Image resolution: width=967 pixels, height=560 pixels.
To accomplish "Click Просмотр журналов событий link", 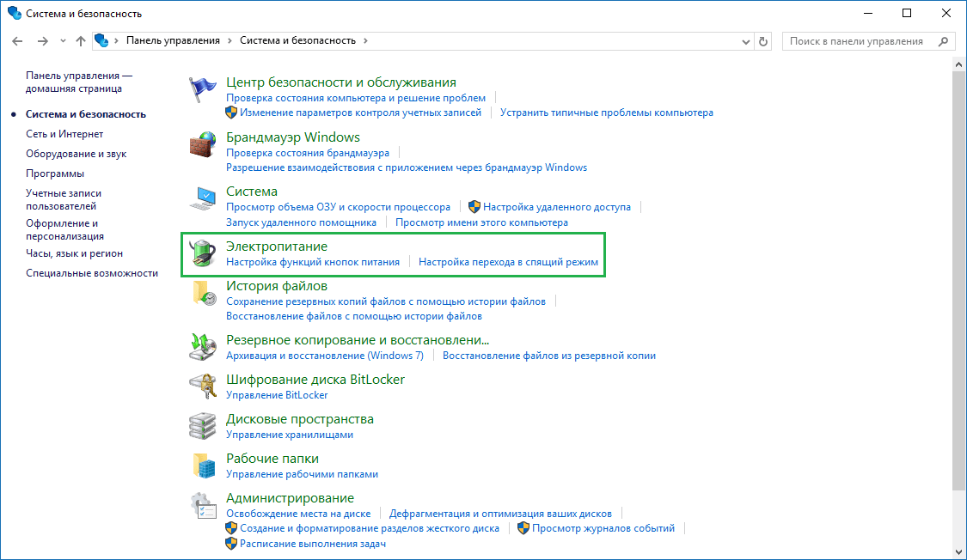I will point(603,528).
